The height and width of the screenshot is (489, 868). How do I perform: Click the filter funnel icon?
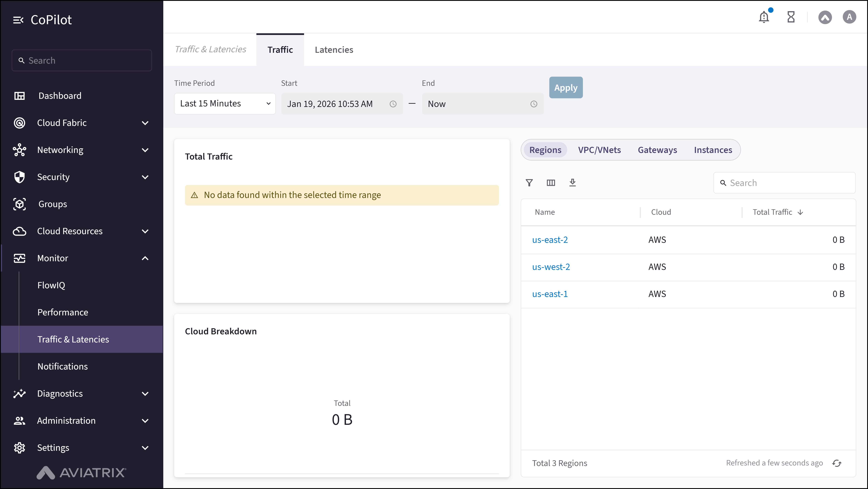click(x=529, y=183)
